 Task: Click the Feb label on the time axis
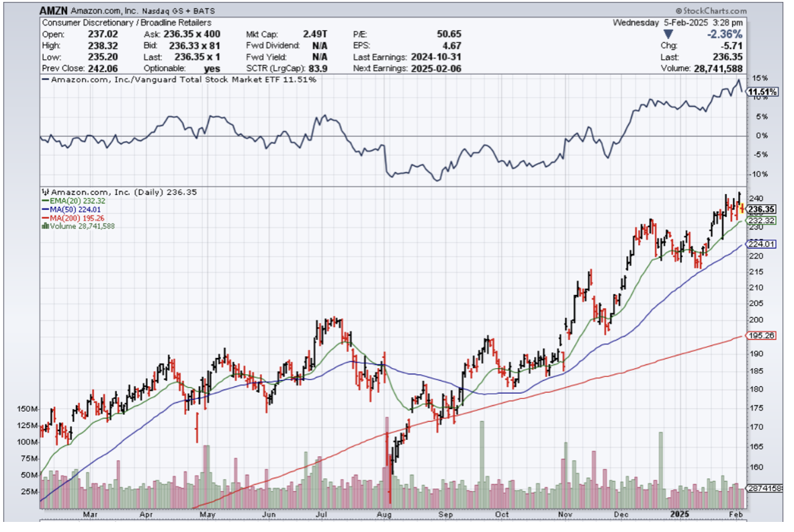[x=736, y=515]
